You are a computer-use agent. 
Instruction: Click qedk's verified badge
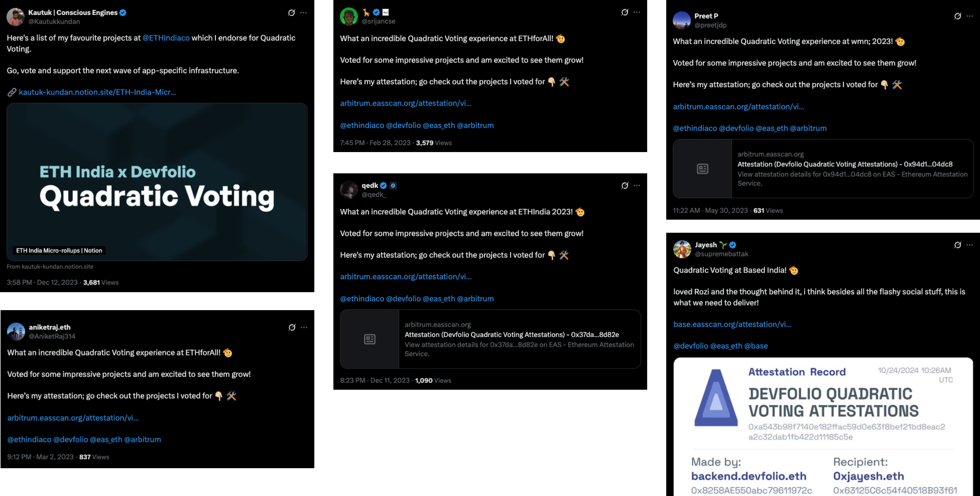(384, 185)
